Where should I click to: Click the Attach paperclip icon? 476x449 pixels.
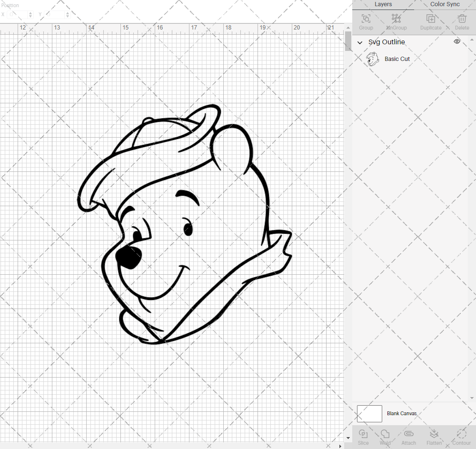[408, 433]
